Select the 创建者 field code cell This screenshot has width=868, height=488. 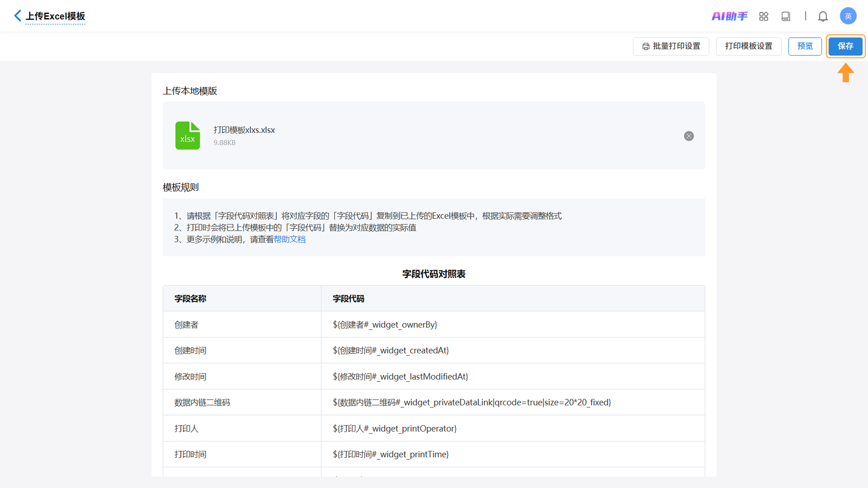coord(385,325)
